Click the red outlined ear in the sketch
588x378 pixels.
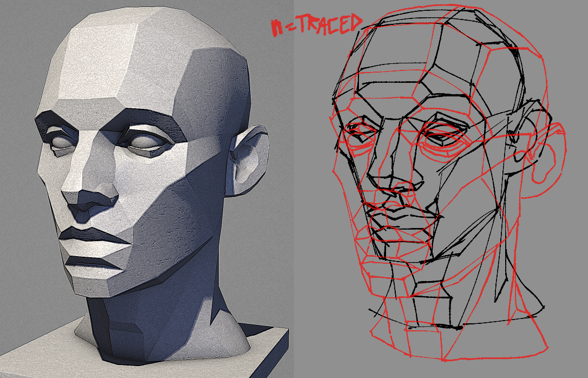[547, 154]
